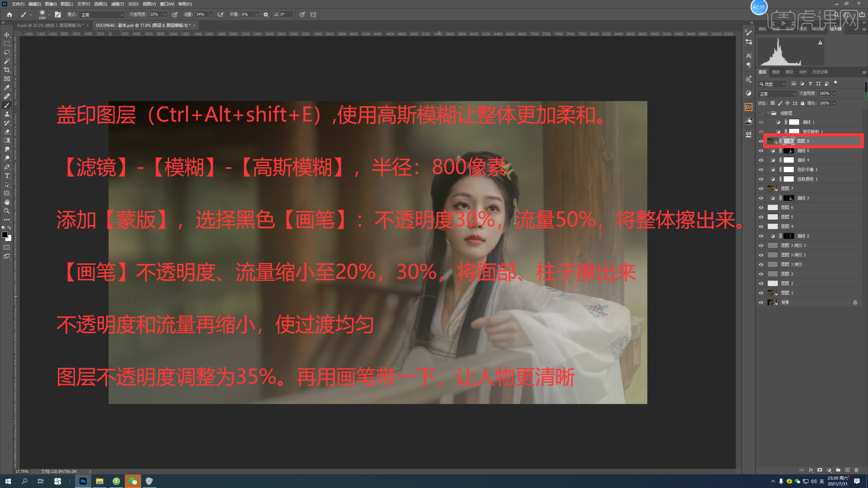This screenshot has height=488, width=868.
Task: Toggle visibility of 图层 7
Action: click(x=761, y=189)
